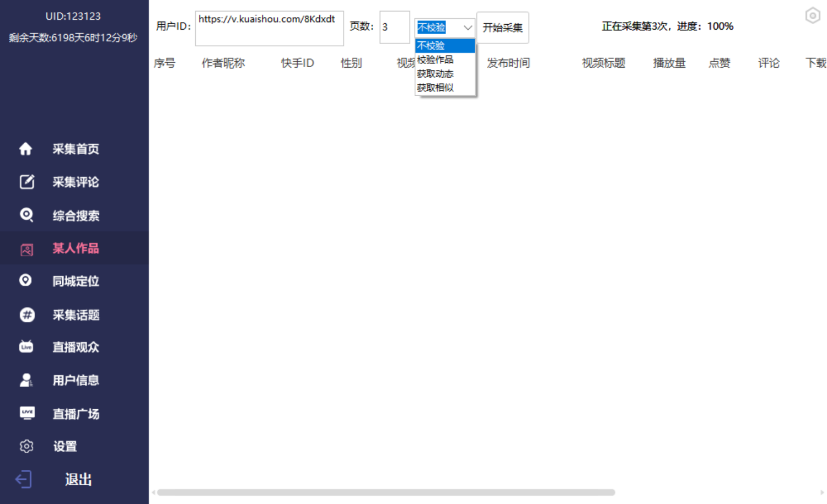Screen dimensions: 827x504
Task: Select the 用户信息 user profile icon
Action: click(26, 380)
